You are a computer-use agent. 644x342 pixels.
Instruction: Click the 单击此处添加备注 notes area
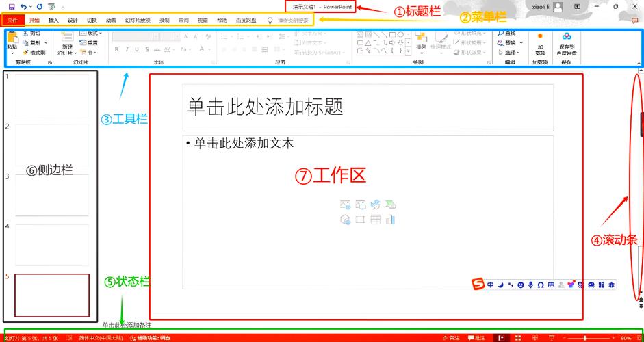pyautogui.click(x=127, y=325)
